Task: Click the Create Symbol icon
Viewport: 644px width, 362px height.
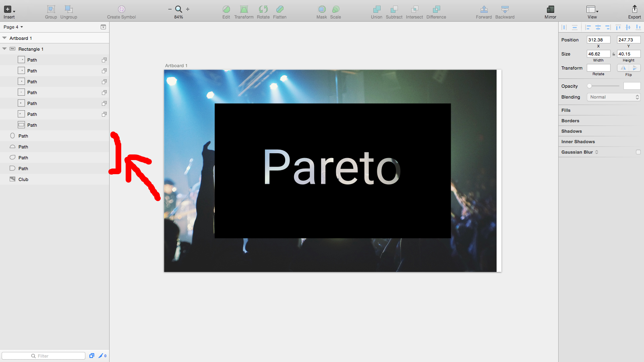Action: (121, 9)
